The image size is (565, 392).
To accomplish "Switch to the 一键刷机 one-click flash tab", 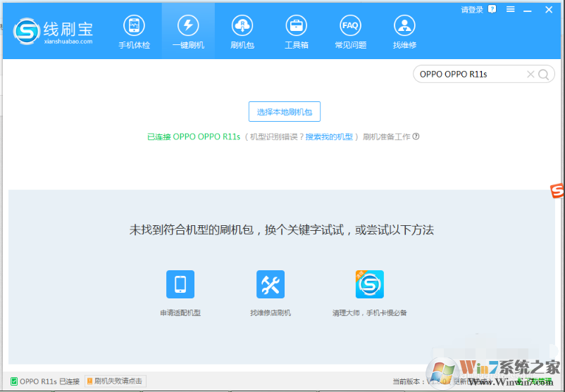I will point(188,32).
